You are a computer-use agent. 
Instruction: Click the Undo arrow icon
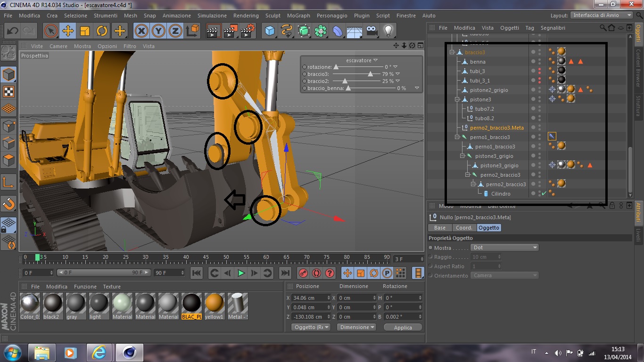coord(12,31)
